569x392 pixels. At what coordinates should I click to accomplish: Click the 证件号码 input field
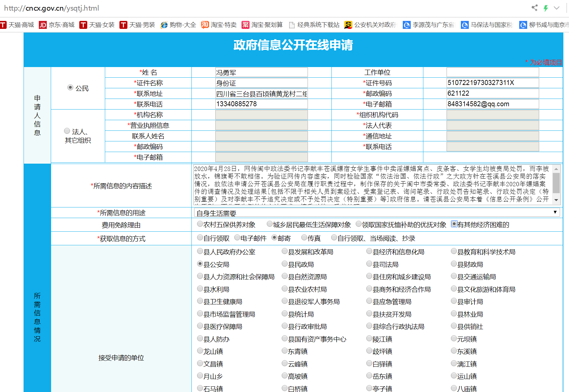pyautogui.click(x=493, y=83)
